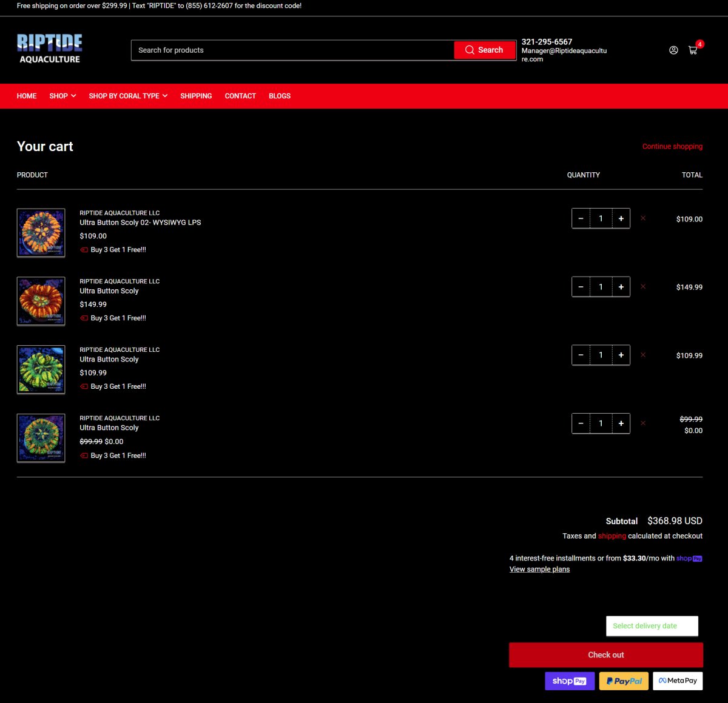Click the Search for products field
728x703 pixels.
coord(292,50)
